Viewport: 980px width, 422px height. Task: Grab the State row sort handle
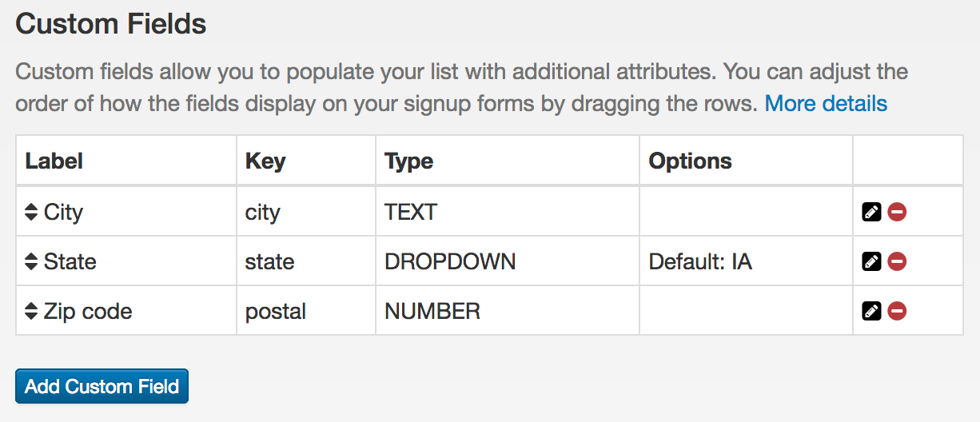click(31, 261)
